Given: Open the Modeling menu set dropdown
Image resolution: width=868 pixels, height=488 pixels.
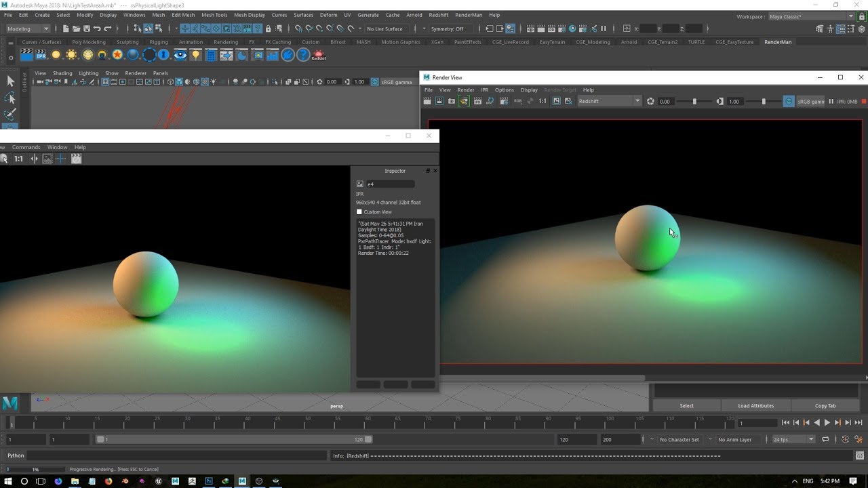Looking at the screenshot, I should (28, 28).
